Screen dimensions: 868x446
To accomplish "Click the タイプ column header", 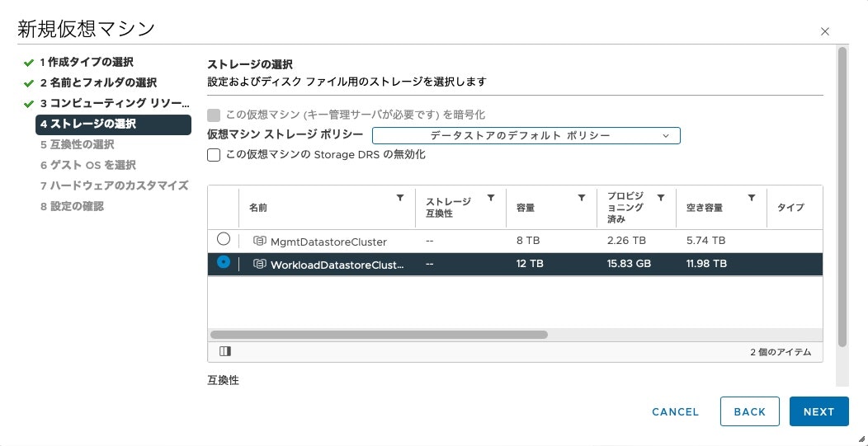I will click(790, 208).
